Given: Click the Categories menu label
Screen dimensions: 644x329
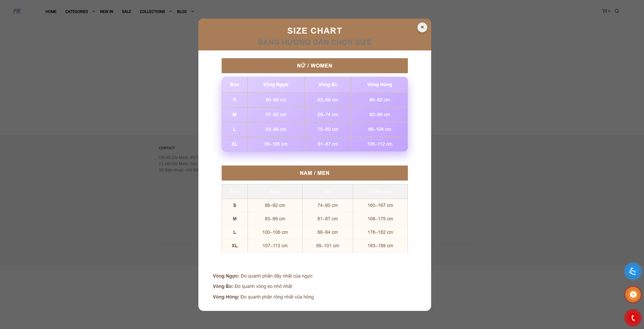Looking at the screenshot, I should [77, 12].
